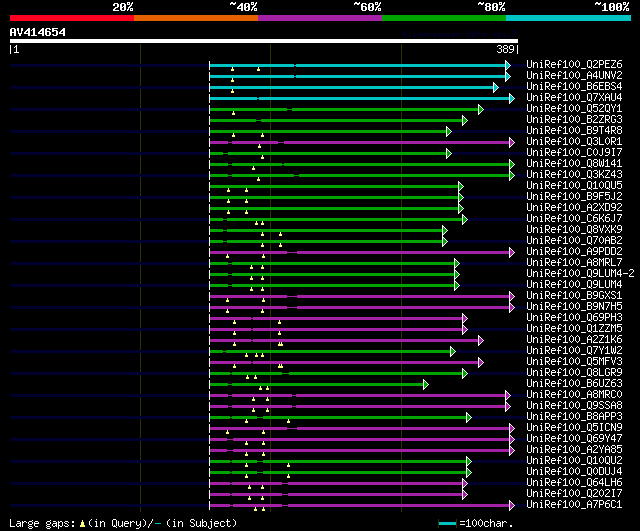The width and height of the screenshot is (640, 531).
Task: Click the ~100% legend text label
Action: pyautogui.click(x=612, y=7)
